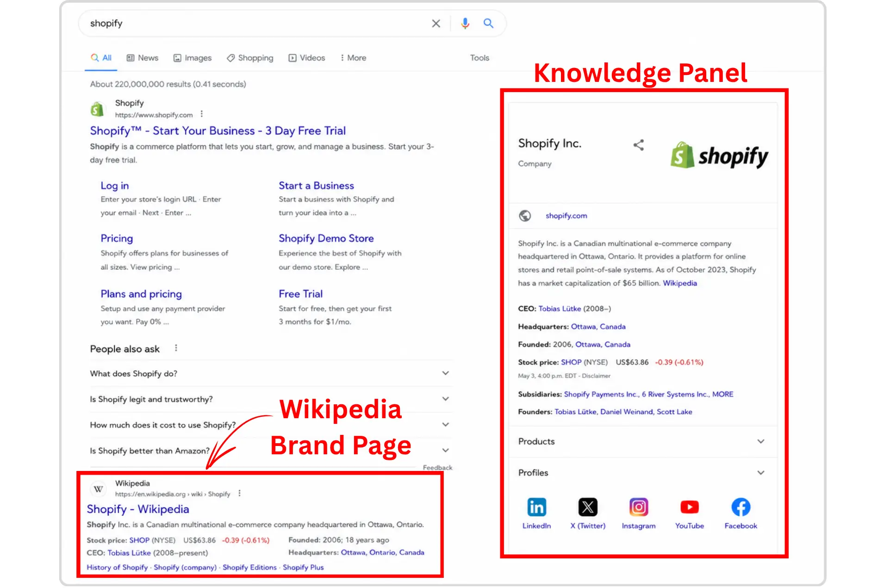Open the Pricing sitelink
This screenshot has width=890, height=588.
point(117,239)
